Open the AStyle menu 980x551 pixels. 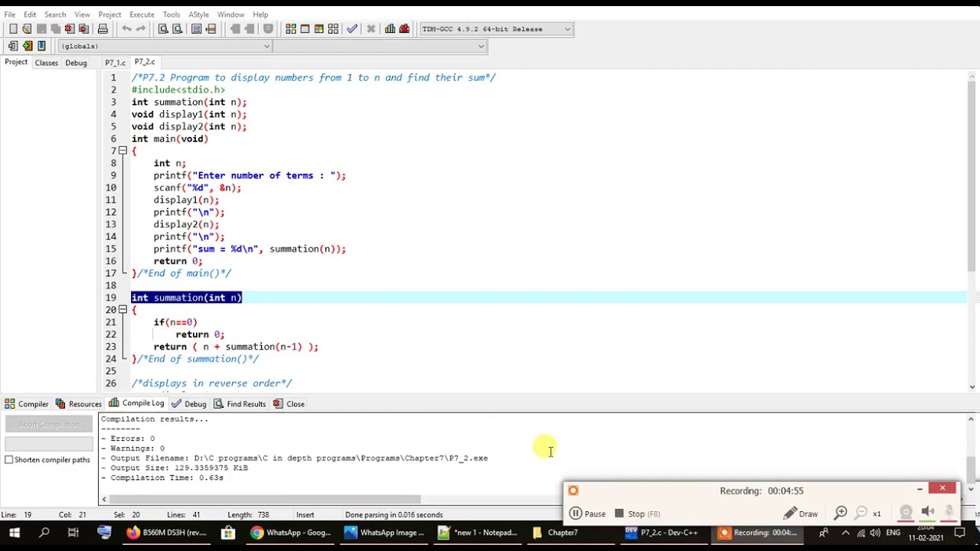[x=198, y=15]
